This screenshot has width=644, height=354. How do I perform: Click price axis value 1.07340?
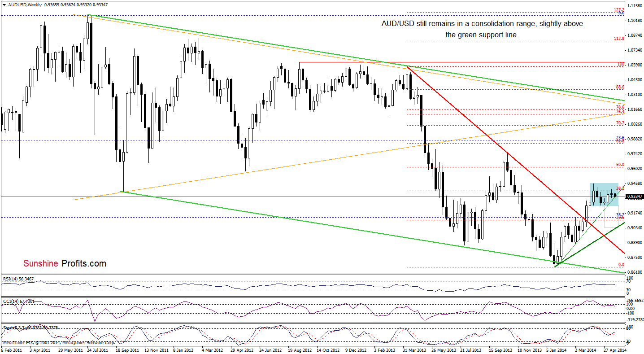tap(634, 50)
